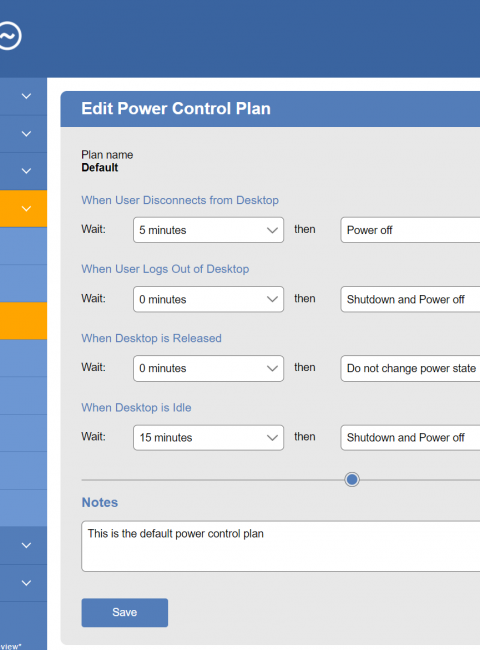Select sidebar item directly below orange chevron
This screenshot has height=650, width=480.
click(23, 246)
